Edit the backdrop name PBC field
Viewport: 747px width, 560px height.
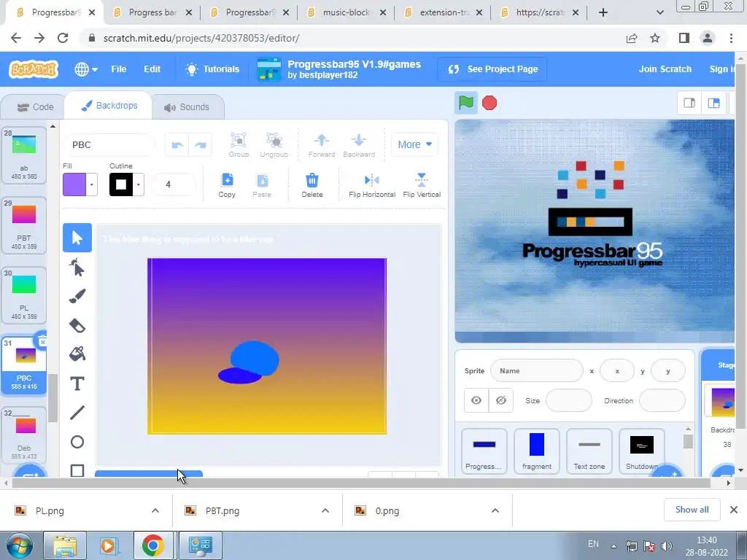109,145
